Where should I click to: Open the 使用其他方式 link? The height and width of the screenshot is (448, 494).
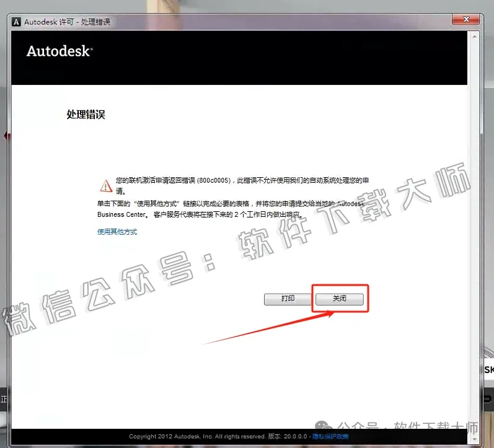117,232
